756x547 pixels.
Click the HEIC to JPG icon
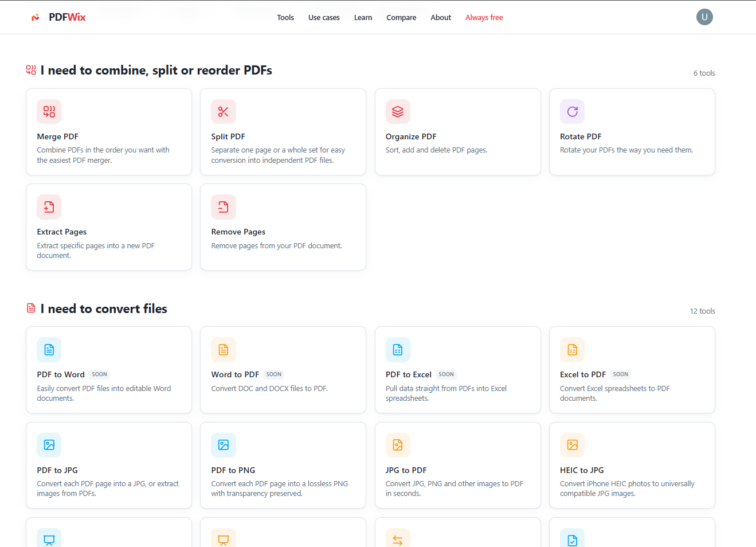coord(572,445)
